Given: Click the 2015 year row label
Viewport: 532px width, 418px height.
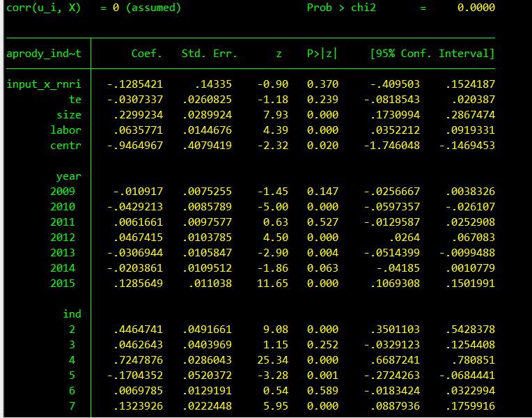Looking at the screenshot, I should point(63,283).
